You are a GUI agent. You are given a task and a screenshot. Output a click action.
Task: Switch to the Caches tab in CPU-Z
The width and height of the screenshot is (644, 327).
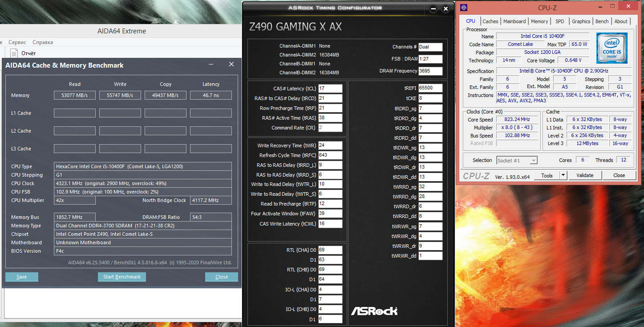coord(490,21)
